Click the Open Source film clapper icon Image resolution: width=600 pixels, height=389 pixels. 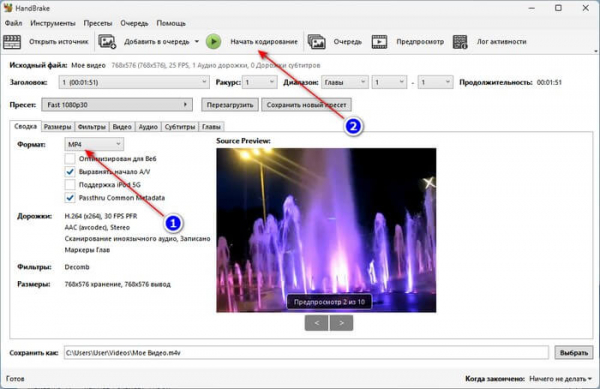coord(12,42)
